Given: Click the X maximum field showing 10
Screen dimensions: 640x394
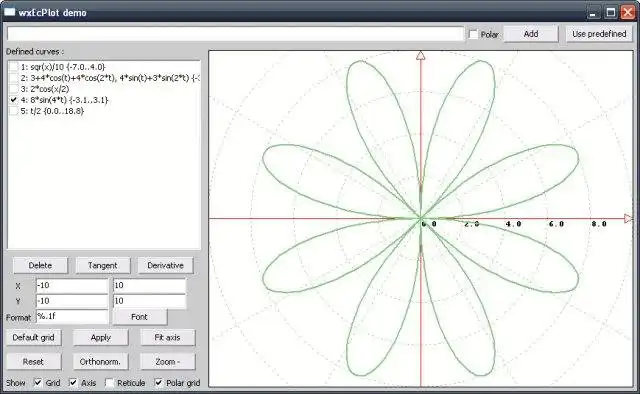Looking at the screenshot, I should 149,285.
